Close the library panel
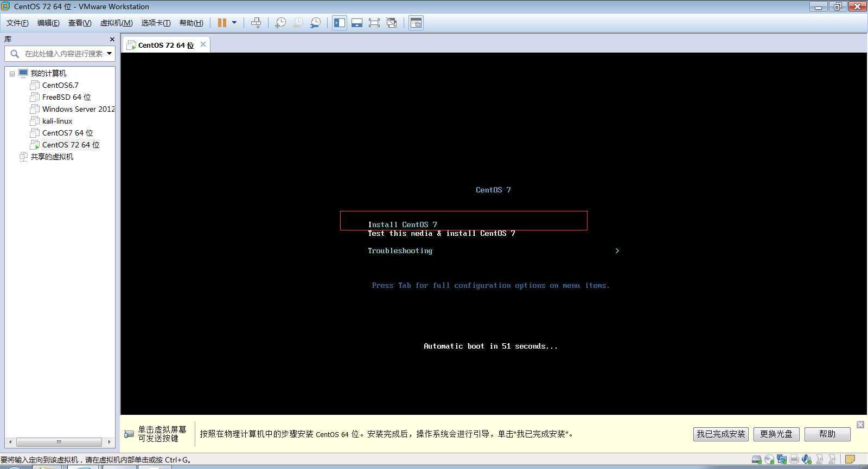 (x=112, y=39)
